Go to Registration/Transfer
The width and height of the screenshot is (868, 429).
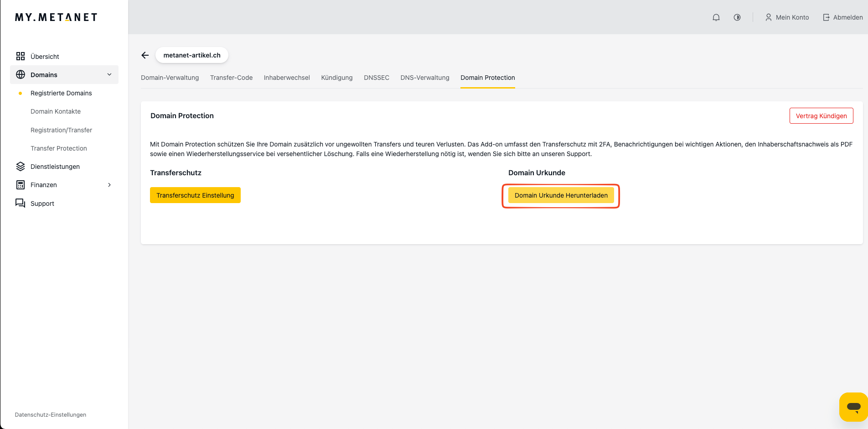tap(61, 130)
